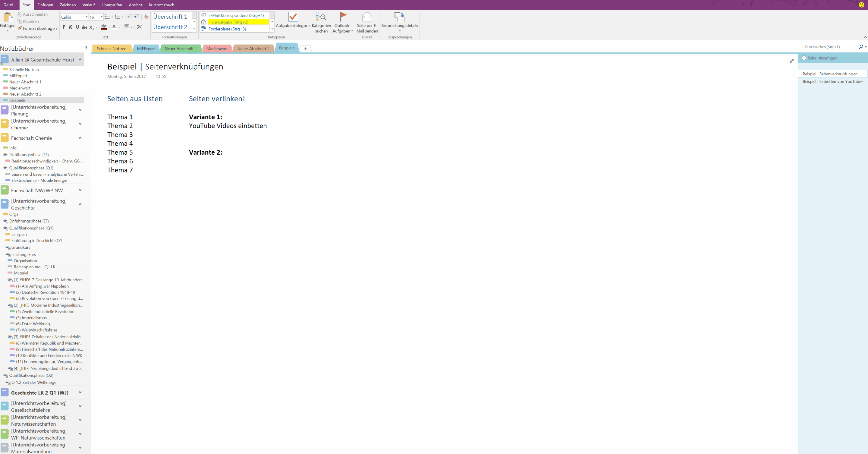Apply the Überschrift 2 style
This screenshot has width=868, height=454.
(x=170, y=27)
